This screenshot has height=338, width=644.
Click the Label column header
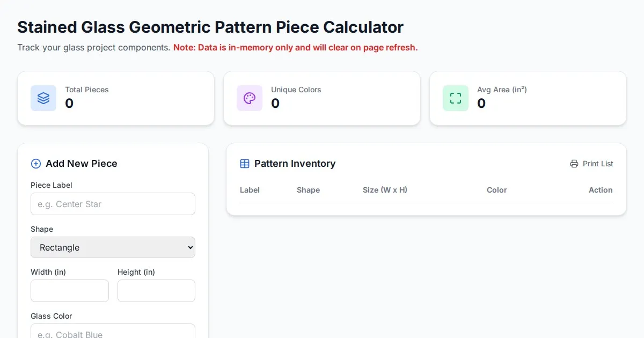(x=250, y=190)
